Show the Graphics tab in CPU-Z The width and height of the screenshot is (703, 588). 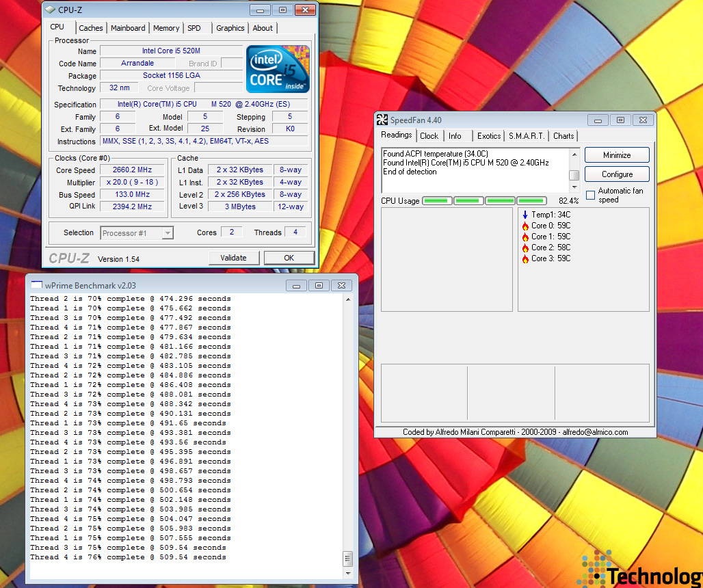(x=230, y=28)
